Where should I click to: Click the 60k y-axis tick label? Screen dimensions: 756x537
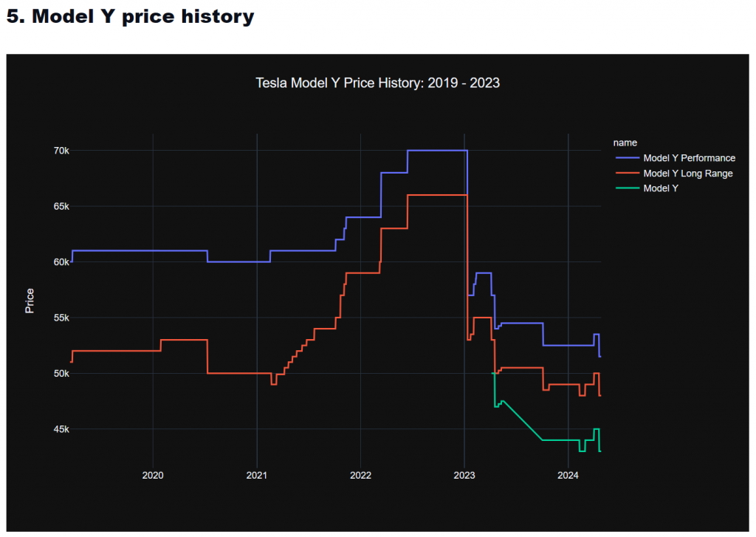[x=60, y=262]
